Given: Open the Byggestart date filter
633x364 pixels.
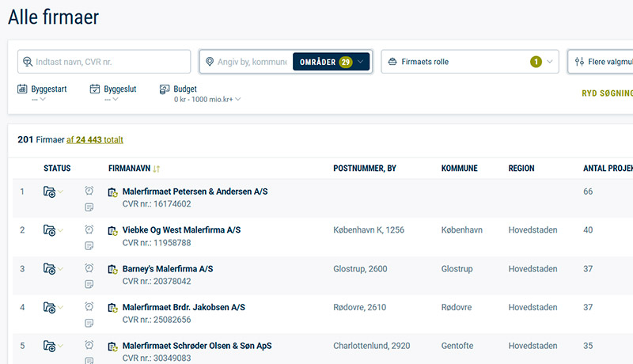Looking at the screenshot, I should pos(42,94).
